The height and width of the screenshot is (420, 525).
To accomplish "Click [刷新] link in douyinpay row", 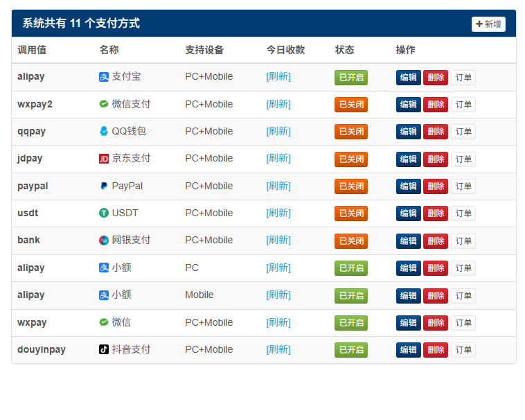I will tap(278, 350).
